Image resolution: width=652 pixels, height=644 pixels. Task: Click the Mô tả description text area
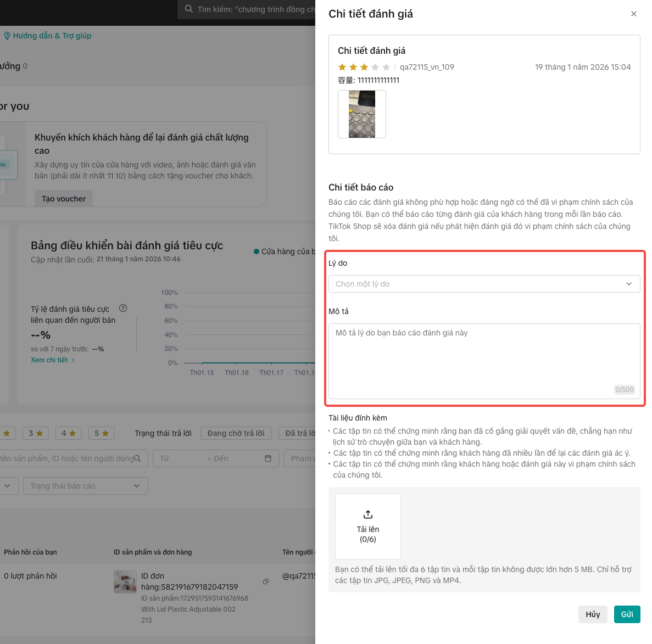click(484, 361)
